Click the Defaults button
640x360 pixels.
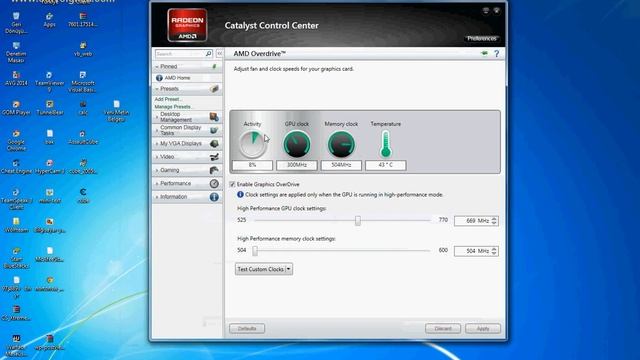247,329
